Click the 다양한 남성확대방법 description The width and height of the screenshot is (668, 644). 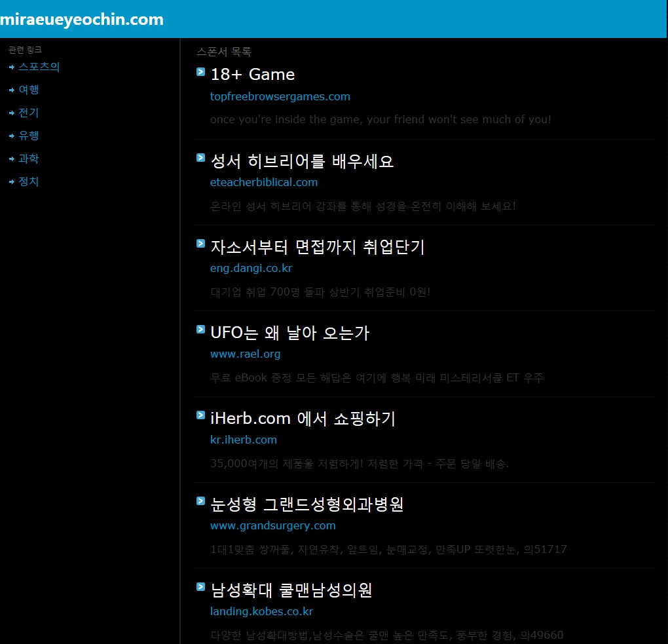(x=387, y=635)
